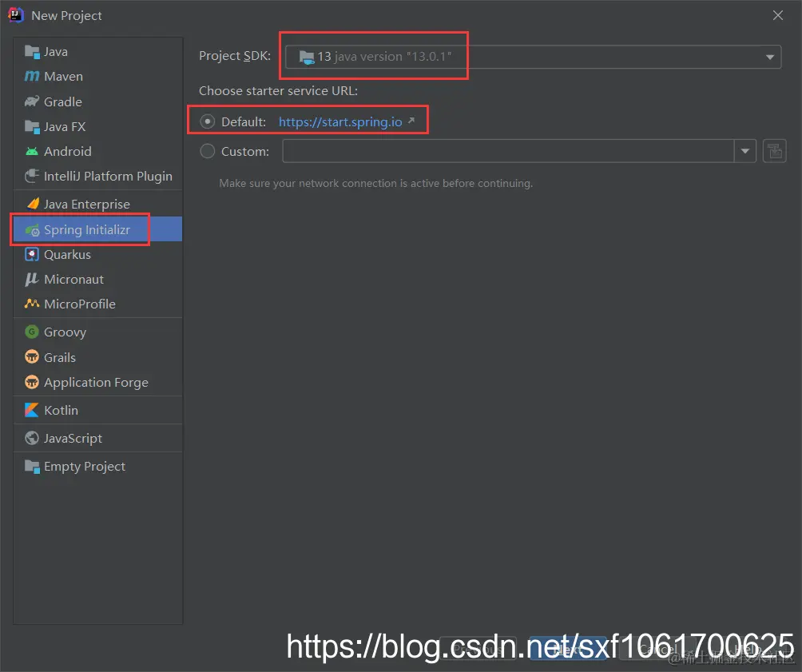
Task: Expand the Custom URL dropdown arrow
Action: pos(745,151)
